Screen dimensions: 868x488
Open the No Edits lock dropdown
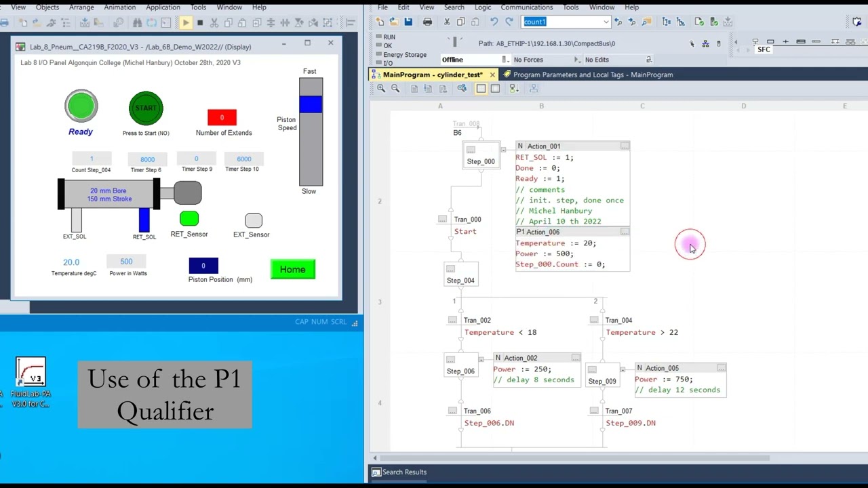tap(648, 60)
